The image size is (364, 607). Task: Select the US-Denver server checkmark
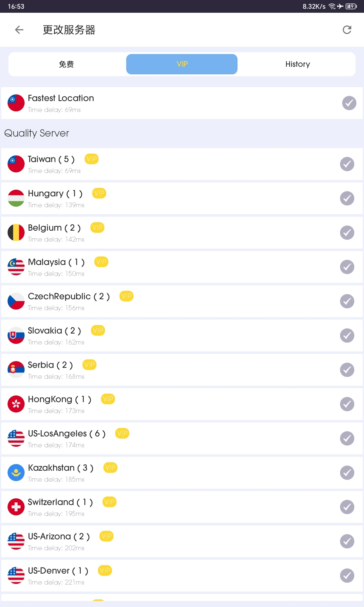tap(347, 576)
